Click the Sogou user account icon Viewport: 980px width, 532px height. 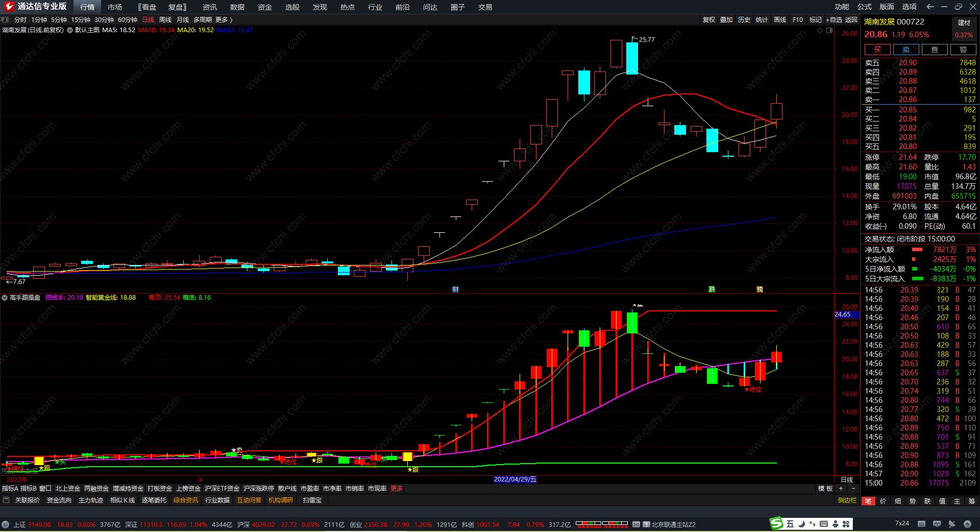coord(835,524)
